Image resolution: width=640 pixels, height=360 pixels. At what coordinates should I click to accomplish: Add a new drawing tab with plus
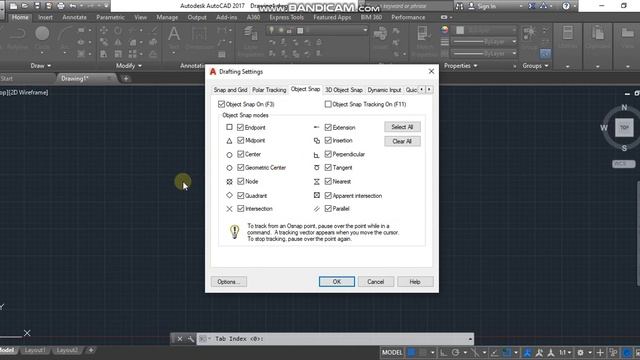[x=126, y=78]
